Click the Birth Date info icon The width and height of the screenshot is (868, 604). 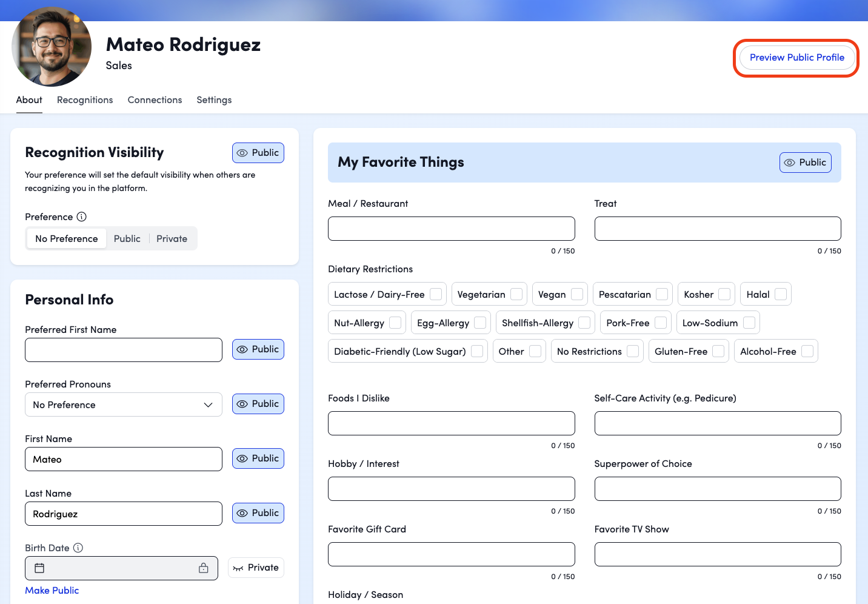(x=78, y=548)
